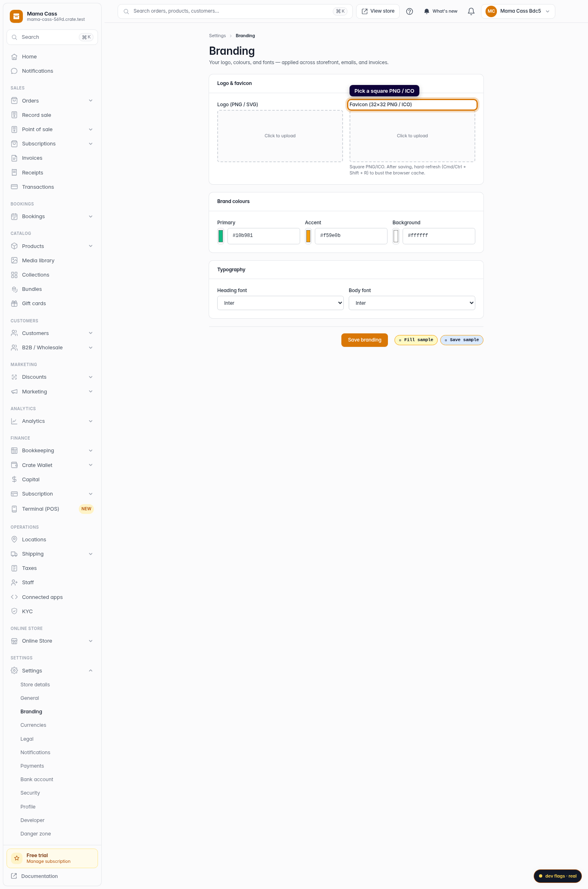Screen dimensions: 588x889
Task: Click the Terminal (POS) icon
Action: tap(14, 509)
